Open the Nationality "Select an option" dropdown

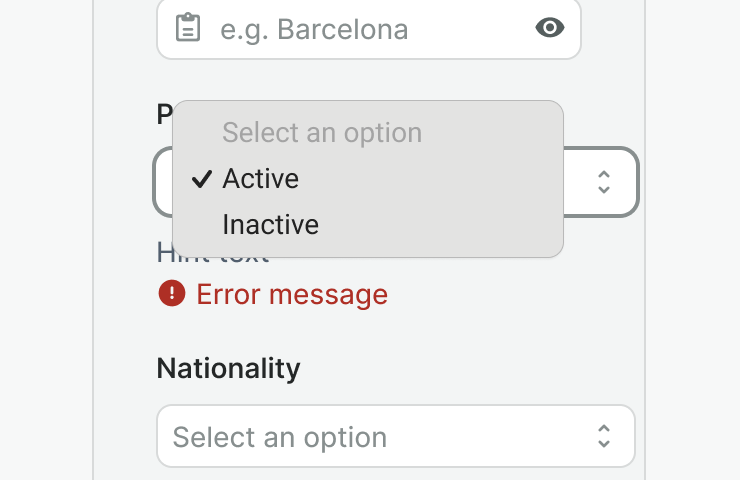coord(380,436)
